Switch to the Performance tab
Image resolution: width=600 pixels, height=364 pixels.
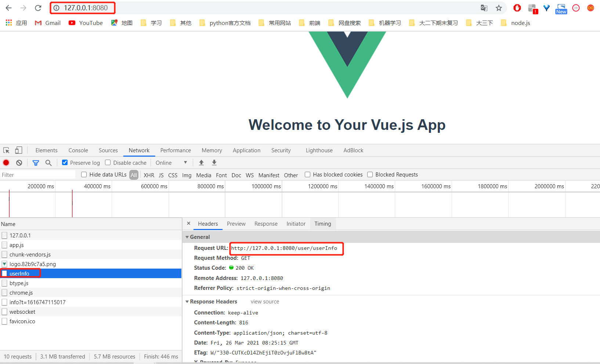pyautogui.click(x=176, y=150)
